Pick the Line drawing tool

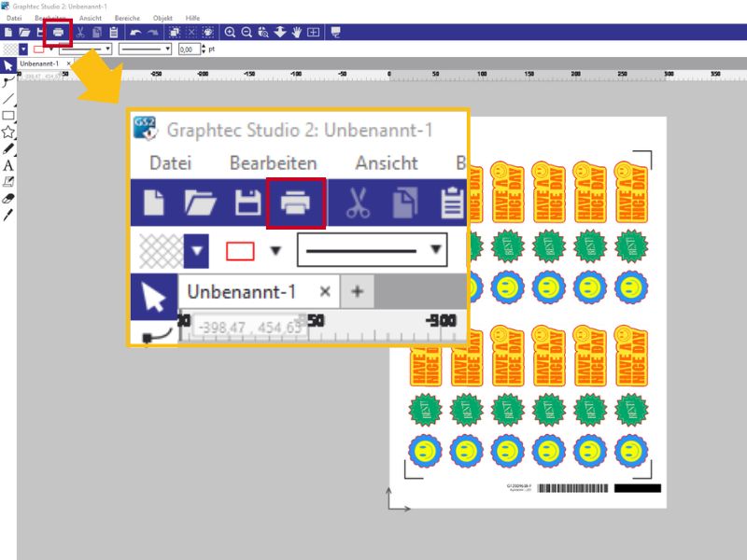(x=8, y=99)
